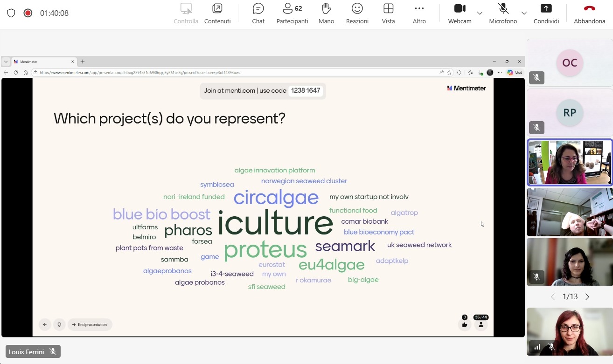This screenshot has width=613, height=364.
Task: Click the join code 1238 1647
Action: (x=306, y=90)
